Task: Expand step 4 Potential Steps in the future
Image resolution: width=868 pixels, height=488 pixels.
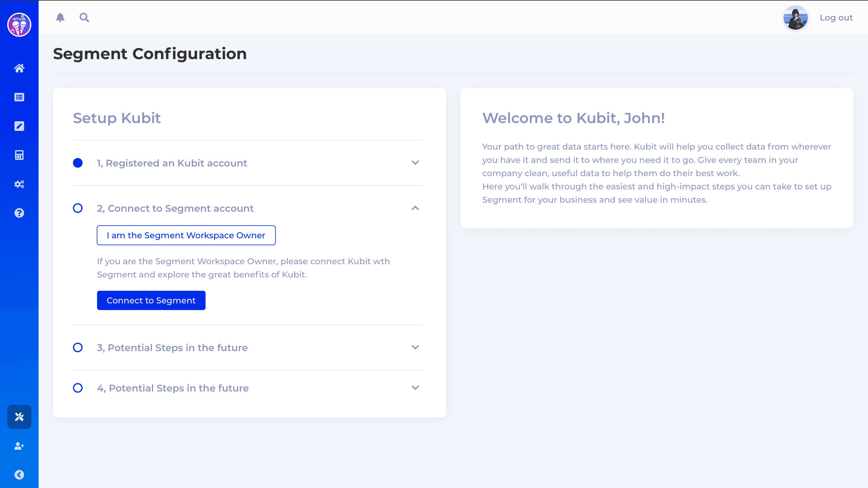Action: pos(416,388)
